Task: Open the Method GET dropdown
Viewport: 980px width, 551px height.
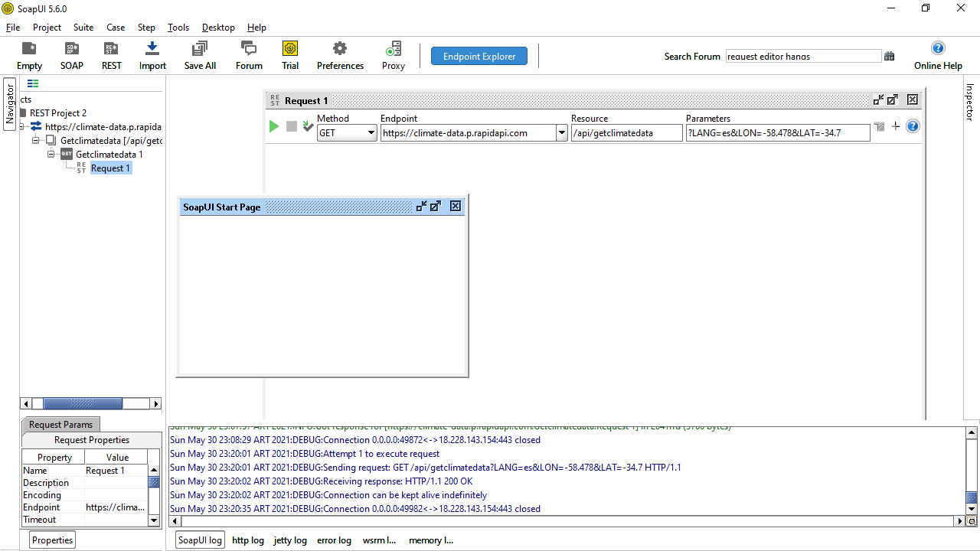Action: click(x=347, y=133)
